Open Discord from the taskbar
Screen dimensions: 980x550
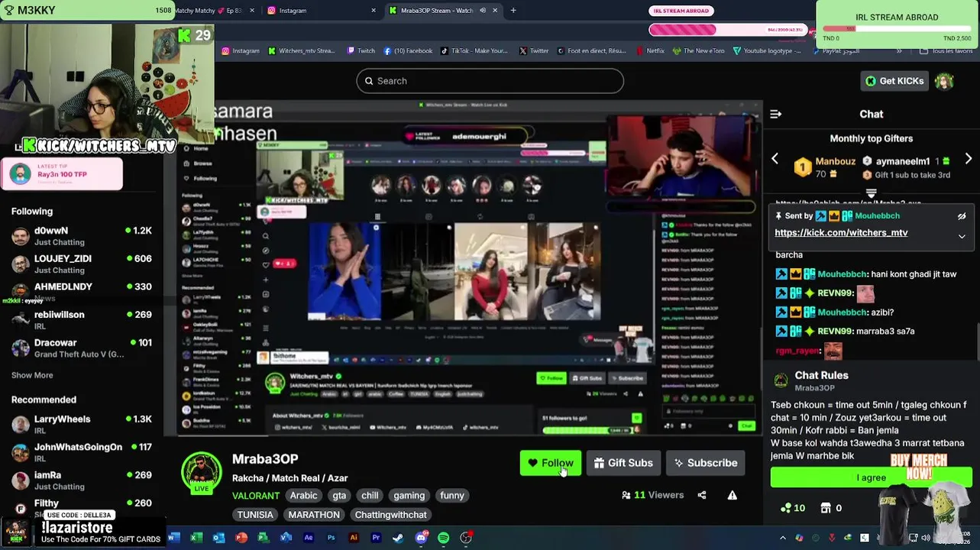click(x=421, y=538)
